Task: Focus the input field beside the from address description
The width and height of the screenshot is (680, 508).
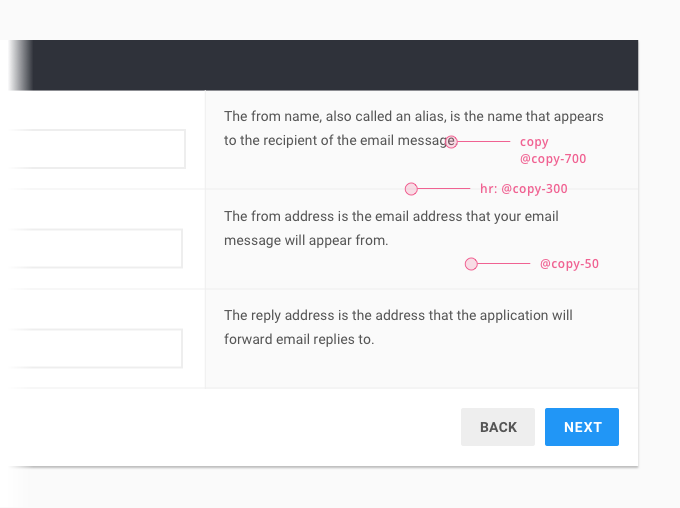Action: click(95, 249)
